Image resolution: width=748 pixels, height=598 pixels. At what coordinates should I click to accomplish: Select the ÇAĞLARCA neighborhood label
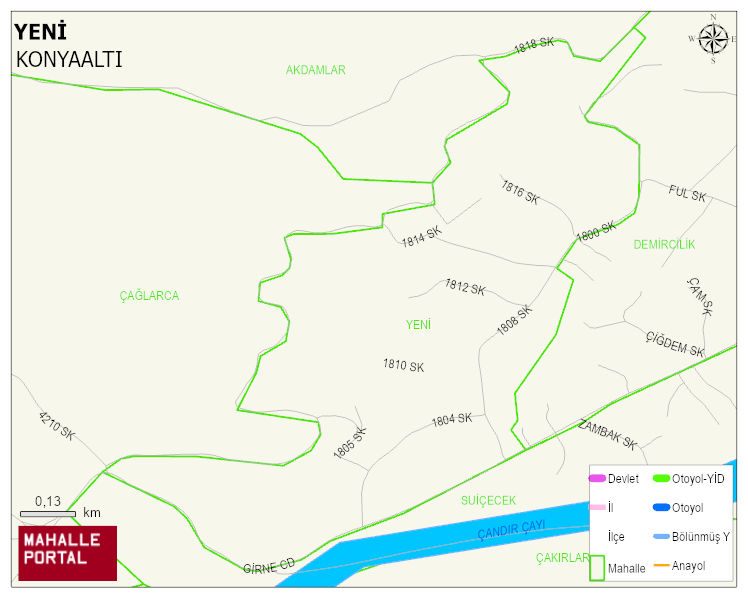click(x=149, y=296)
